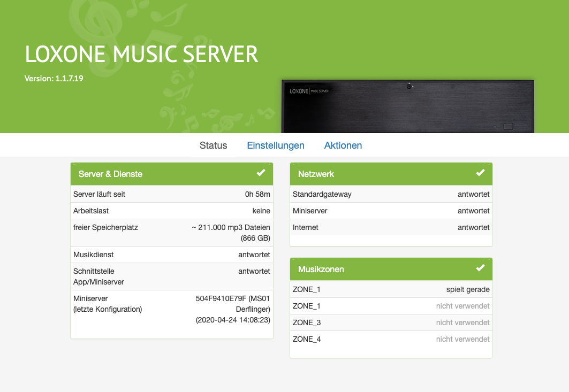The image size is (569, 392).
Task: Open the Aktionen tab
Action: (x=343, y=145)
